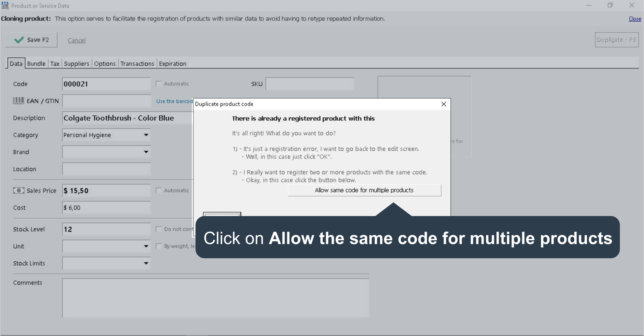Expand the Unit dropdown
This screenshot has height=336, width=644.
146,246
